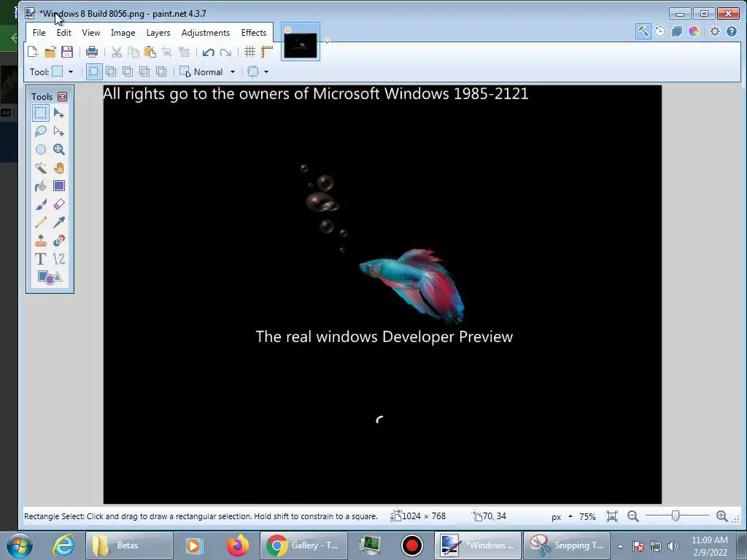Select the Text tool
The image size is (747, 560).
coord(41,259)
